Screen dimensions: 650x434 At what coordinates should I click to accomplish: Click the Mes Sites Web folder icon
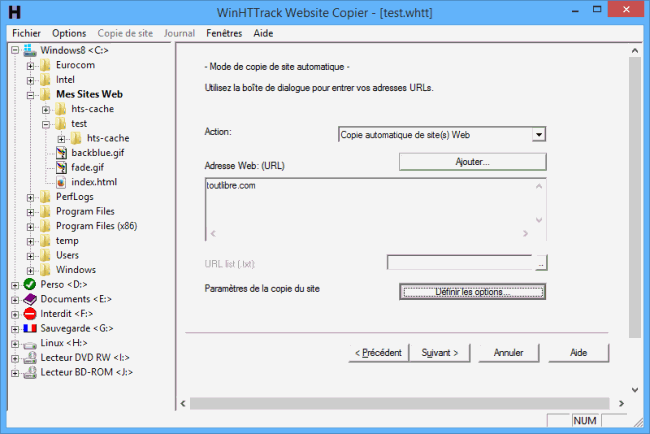pos(45,94)
